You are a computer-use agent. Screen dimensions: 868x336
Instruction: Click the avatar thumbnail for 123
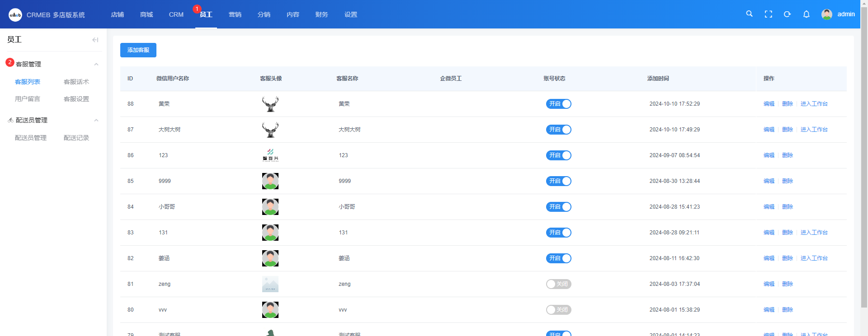270,155
